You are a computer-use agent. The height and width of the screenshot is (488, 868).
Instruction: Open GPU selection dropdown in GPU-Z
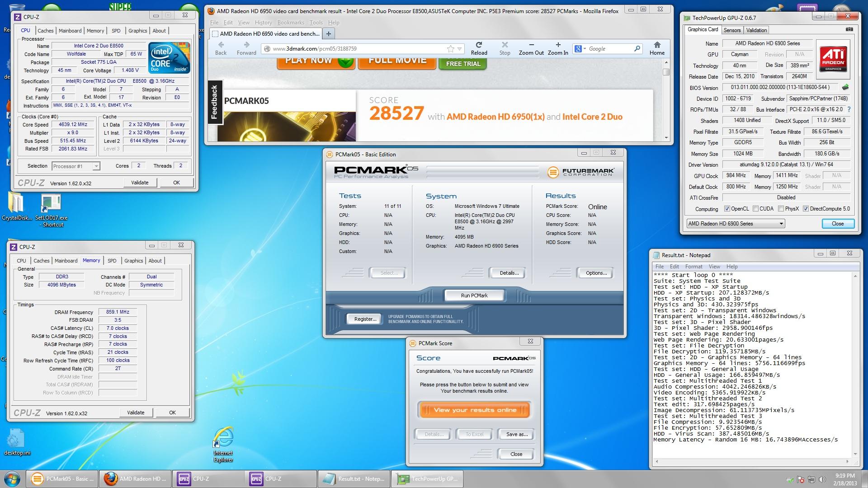736,224
